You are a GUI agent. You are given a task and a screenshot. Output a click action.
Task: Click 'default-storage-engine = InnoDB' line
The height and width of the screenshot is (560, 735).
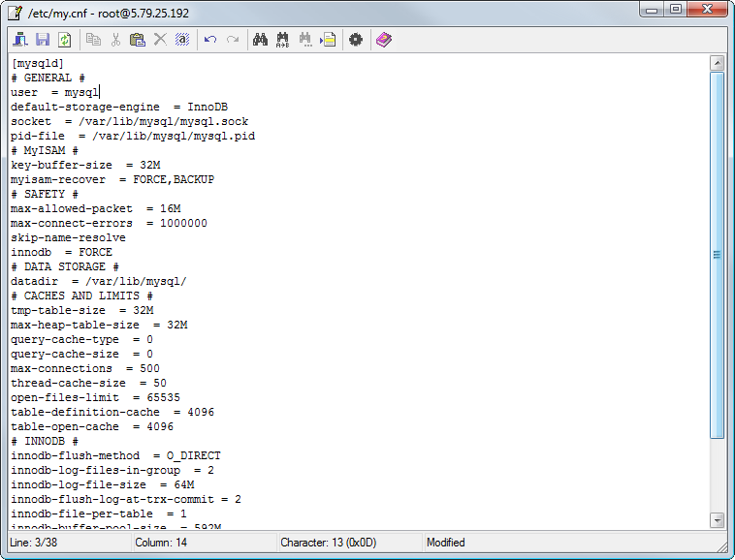(x=119, y=107)
